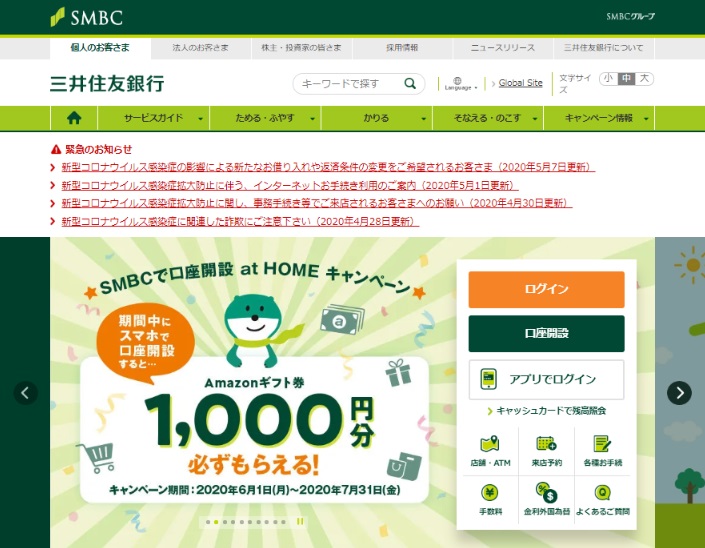Viewport: 705px width, 548px height.
Task: Expand the そなえる・のこす menu
Action: [488, 118]
